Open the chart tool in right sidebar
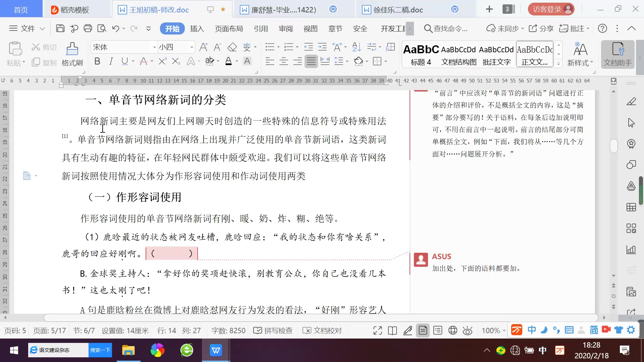 coord(631,250)
